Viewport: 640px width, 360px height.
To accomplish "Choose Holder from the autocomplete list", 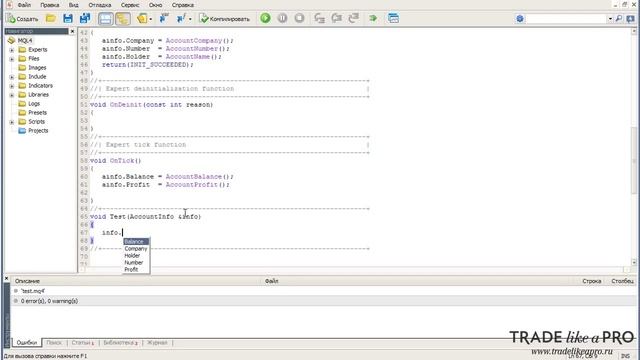I will coord(136,256).
